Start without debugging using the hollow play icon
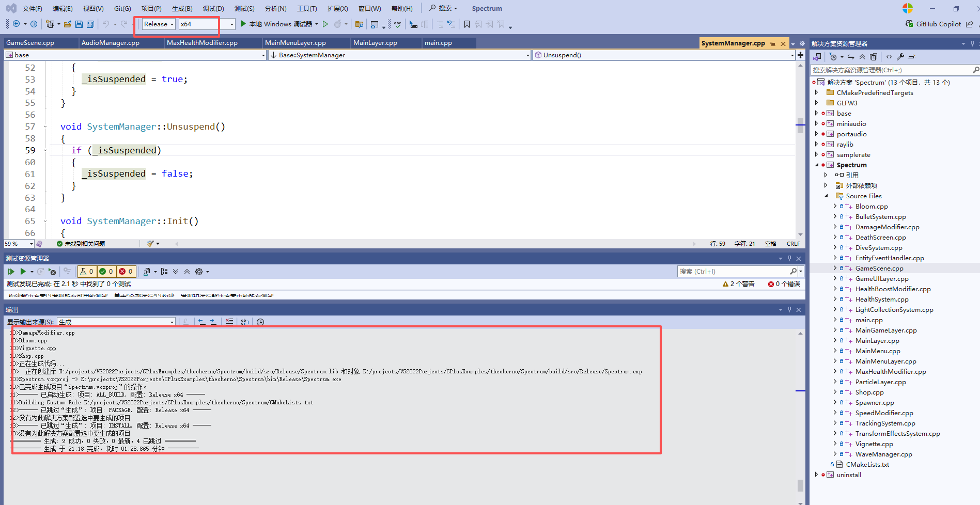980x505 pixels. point(325,24)
